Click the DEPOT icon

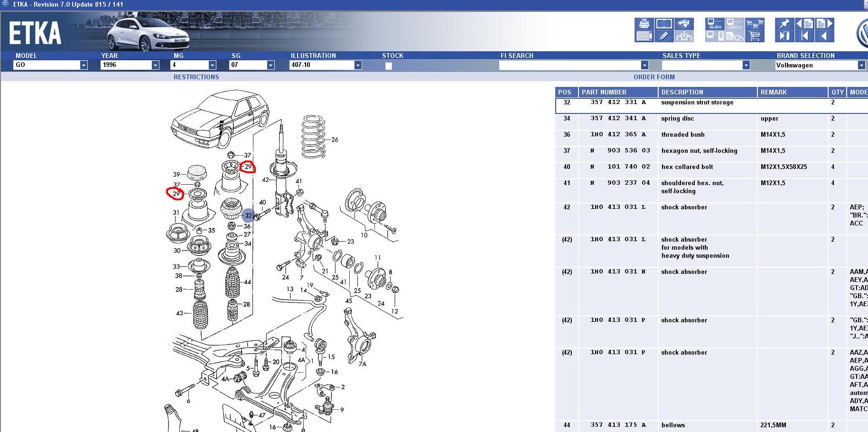coord(735,24)
